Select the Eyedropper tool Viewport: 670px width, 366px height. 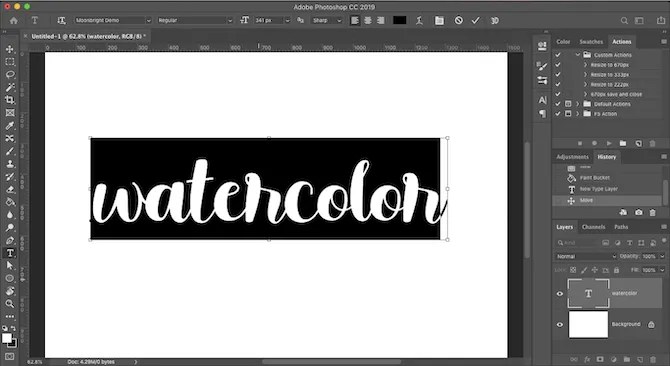10,126
